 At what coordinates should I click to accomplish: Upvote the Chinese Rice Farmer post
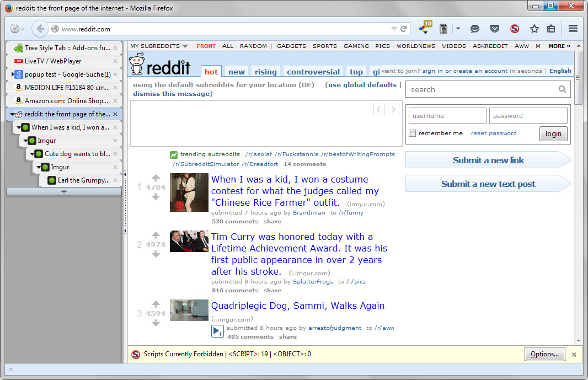pos(156,178)
